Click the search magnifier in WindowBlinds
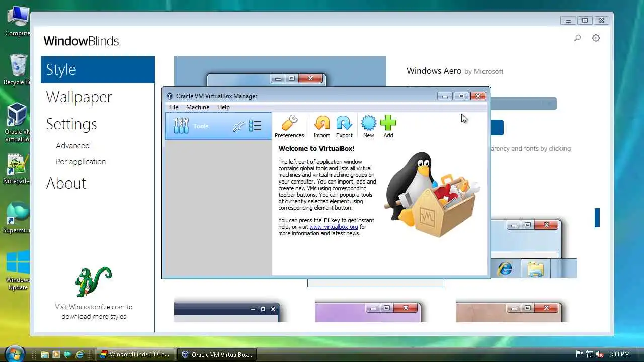The width and height of the screenshot is (644, 362). tap(577, 38)
